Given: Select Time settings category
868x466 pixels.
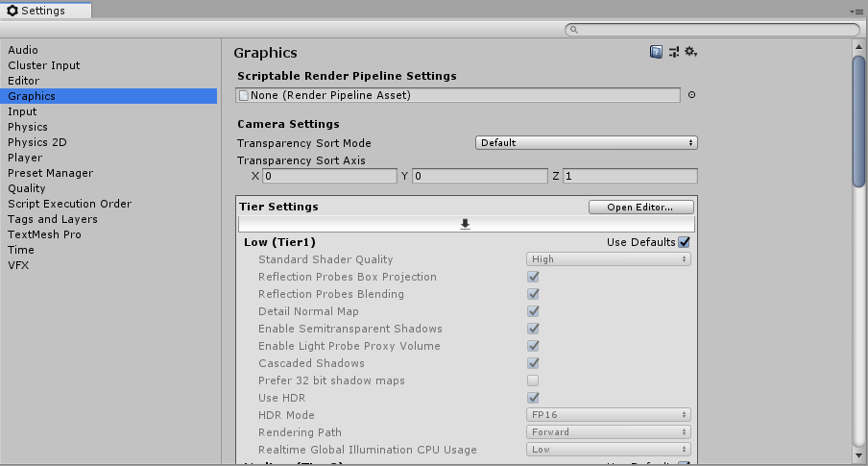Looking at the screenshot, I should (x=108, y=250).
